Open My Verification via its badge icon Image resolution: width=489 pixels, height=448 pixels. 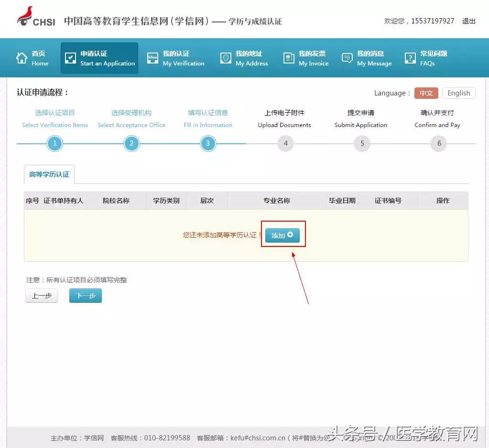[x=152, y=58]
